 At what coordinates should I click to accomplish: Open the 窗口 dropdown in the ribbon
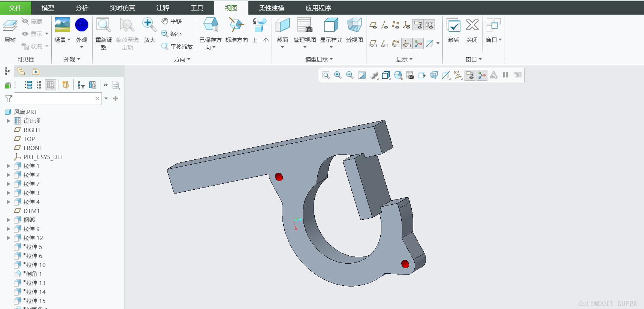493,40
